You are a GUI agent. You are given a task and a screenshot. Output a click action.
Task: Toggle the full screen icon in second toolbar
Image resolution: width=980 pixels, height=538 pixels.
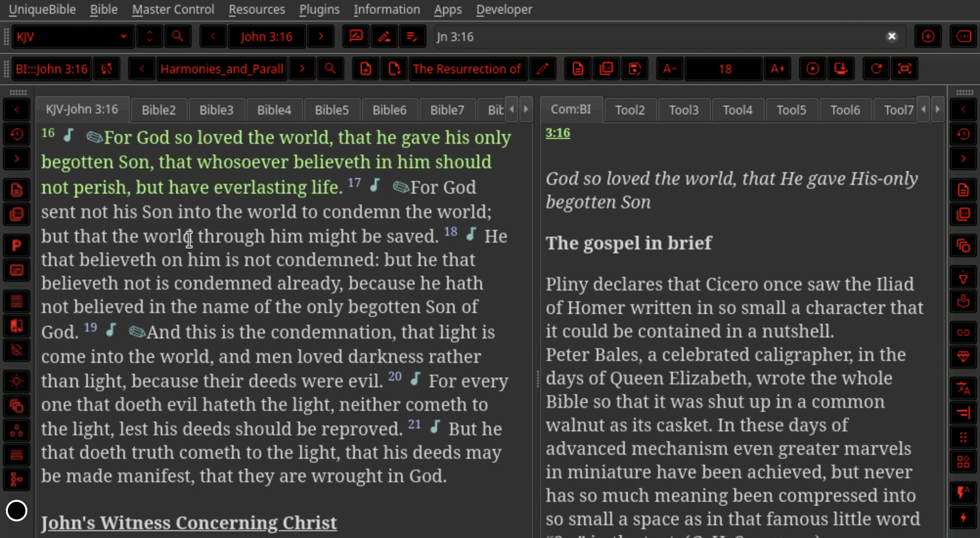905,69
